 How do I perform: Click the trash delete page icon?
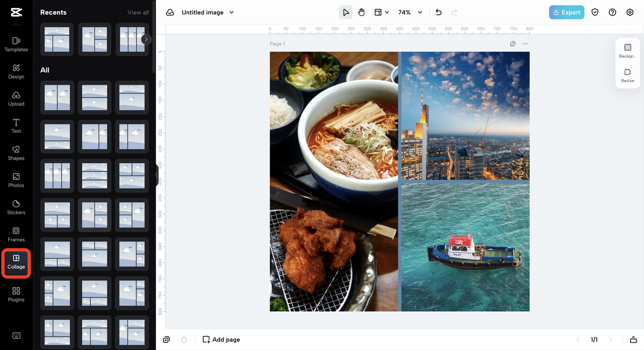(x=184, y=339)
